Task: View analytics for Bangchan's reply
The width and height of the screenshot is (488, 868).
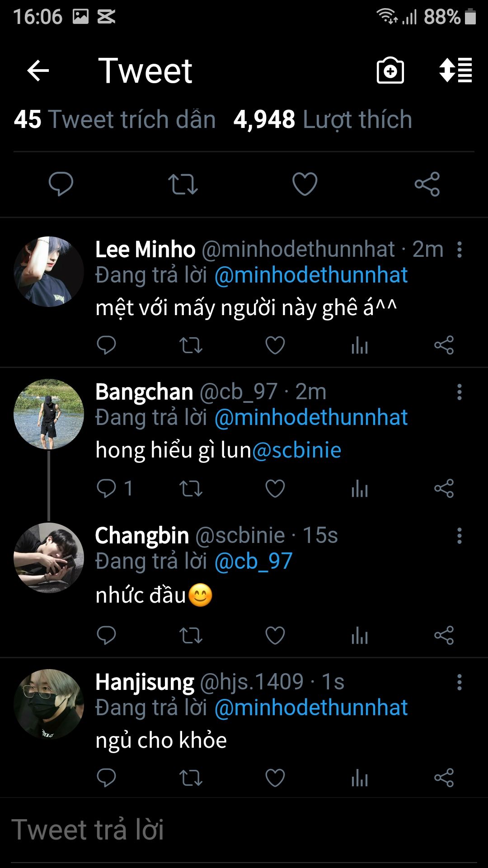Action: 360,489
